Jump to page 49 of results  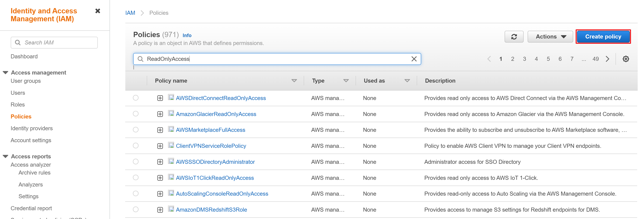(x=595, y=59)
